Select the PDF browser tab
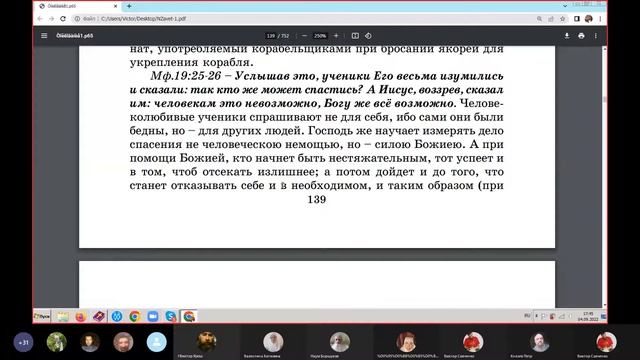This screenshot has height=360, width=640. pyautogui.click(x=78, y=6)
